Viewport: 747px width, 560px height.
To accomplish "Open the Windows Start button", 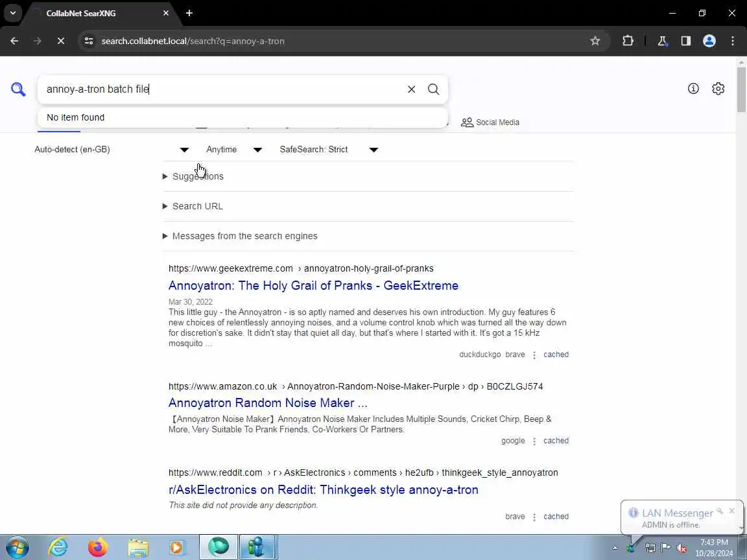I will (x=18, y=547).
